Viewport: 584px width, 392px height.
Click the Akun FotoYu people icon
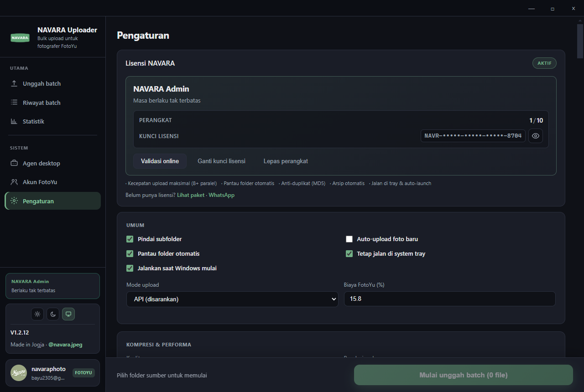click(14, 182)
